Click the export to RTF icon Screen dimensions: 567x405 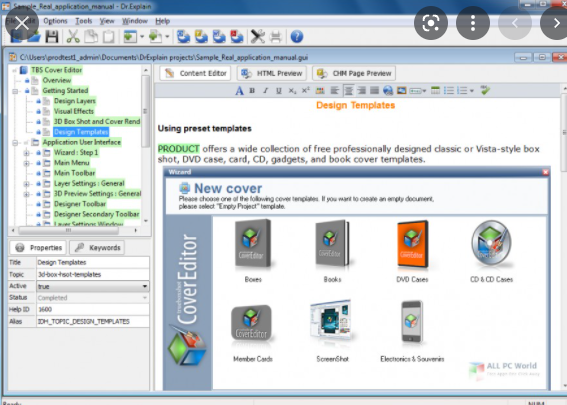pos(219,37)
